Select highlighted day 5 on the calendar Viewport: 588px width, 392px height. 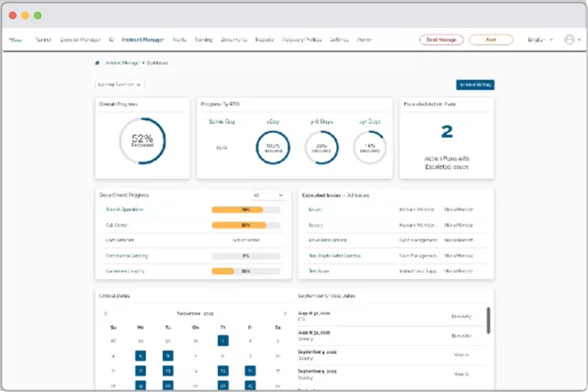tap(141, 355)
